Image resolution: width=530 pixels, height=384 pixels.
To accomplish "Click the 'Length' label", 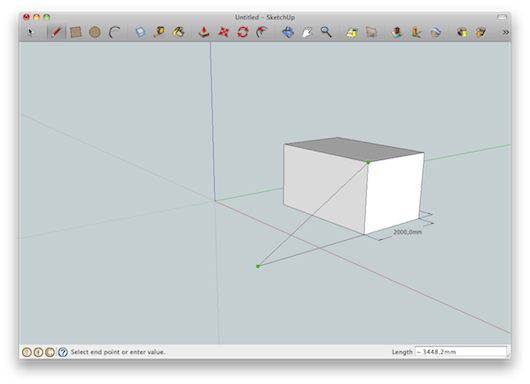I will tap(402, 352).
